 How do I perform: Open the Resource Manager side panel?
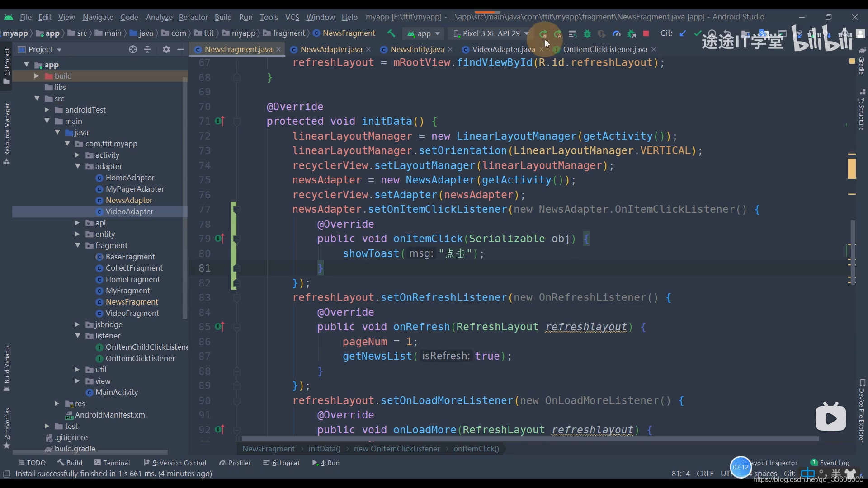[7, 134]
